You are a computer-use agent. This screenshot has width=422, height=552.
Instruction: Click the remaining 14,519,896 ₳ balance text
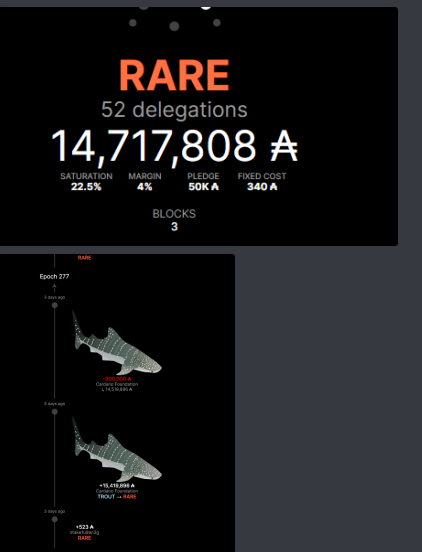tap(117, 389)
